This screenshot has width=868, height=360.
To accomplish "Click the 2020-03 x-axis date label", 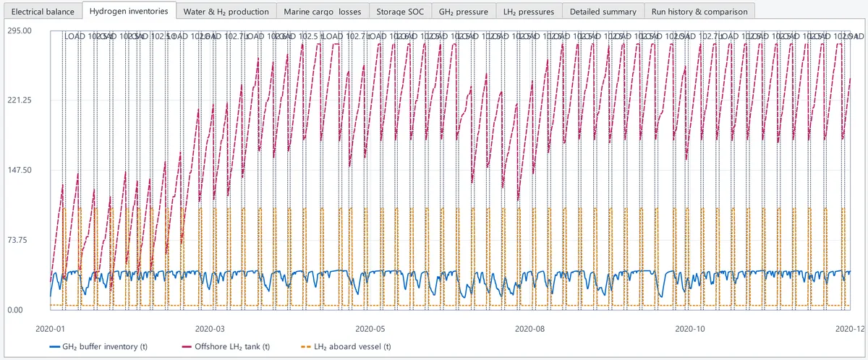I will (x=210, y=329).
